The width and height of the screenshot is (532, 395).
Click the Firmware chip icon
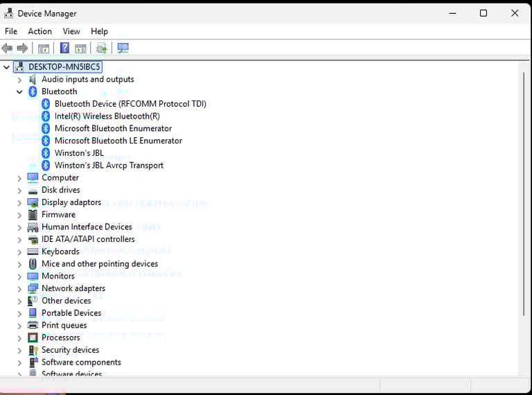(x=33, y=215)
